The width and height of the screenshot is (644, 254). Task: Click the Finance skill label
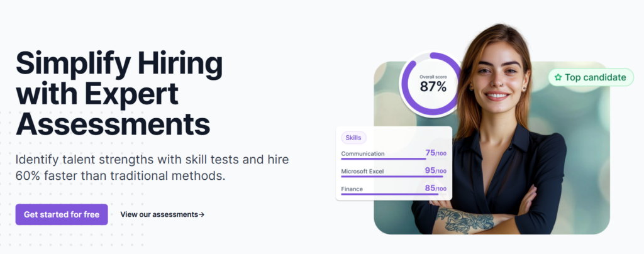pos(352,189)
